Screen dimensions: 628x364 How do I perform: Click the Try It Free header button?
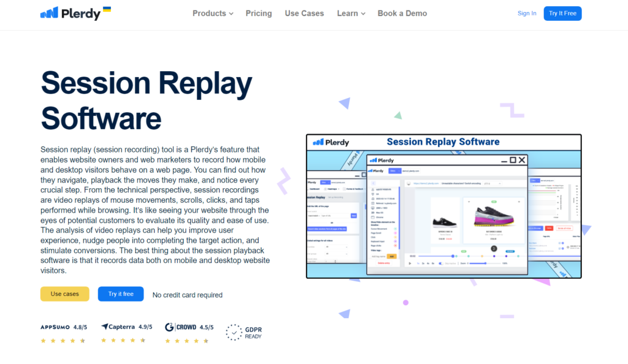pos(562,13)
